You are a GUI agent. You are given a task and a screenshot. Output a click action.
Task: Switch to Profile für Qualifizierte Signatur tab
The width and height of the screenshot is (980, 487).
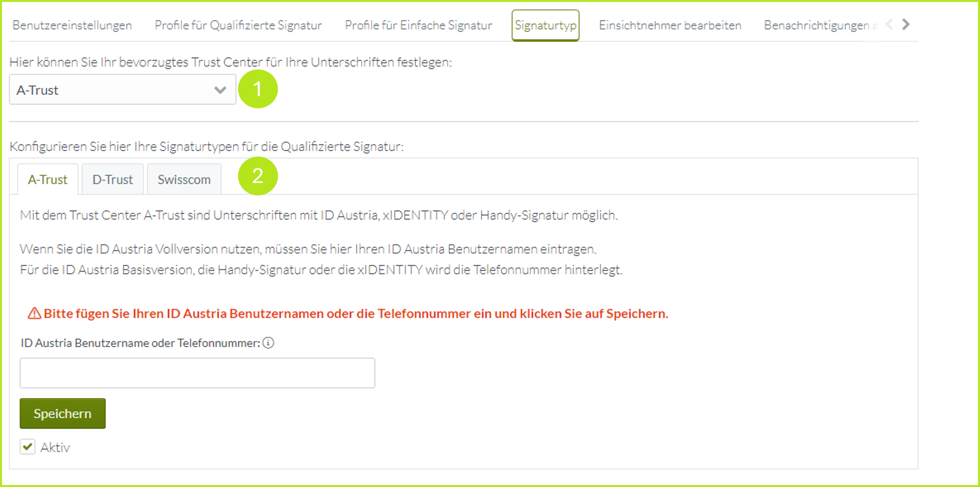[238, 25]
